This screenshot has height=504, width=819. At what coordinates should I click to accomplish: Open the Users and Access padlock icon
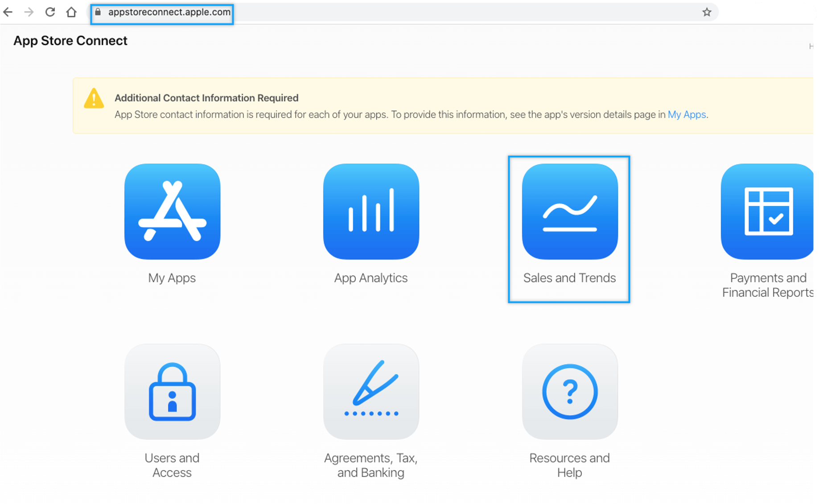pyautogui.click(x=172, y=391)
